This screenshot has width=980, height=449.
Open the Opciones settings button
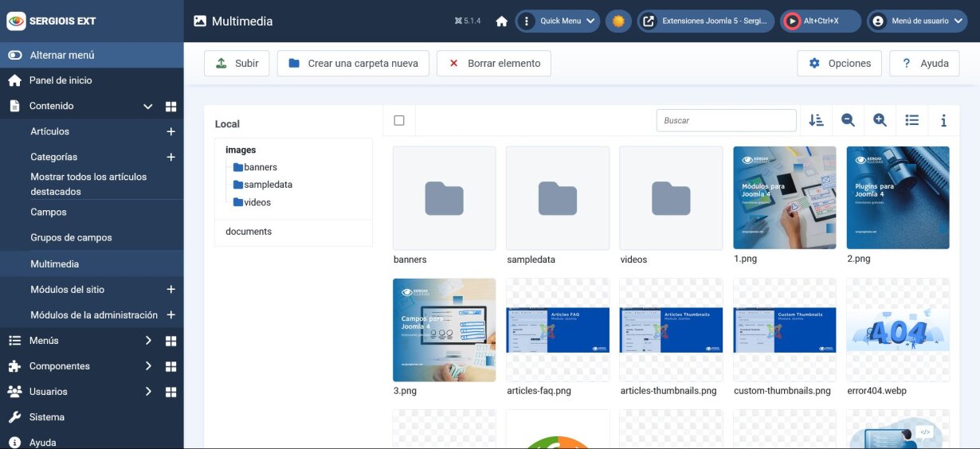pyautogui.click(x=839, y=64)
